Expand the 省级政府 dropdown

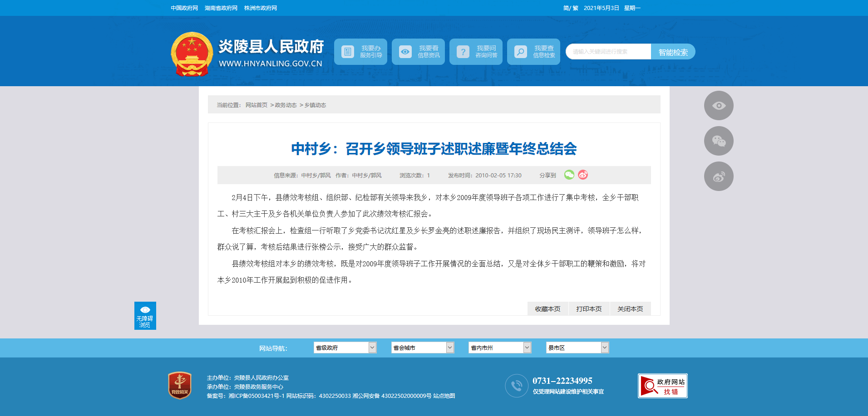click(345, 347)
